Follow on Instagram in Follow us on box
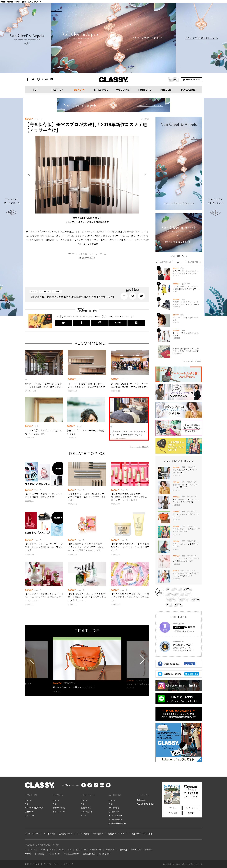 coord(100,323)
